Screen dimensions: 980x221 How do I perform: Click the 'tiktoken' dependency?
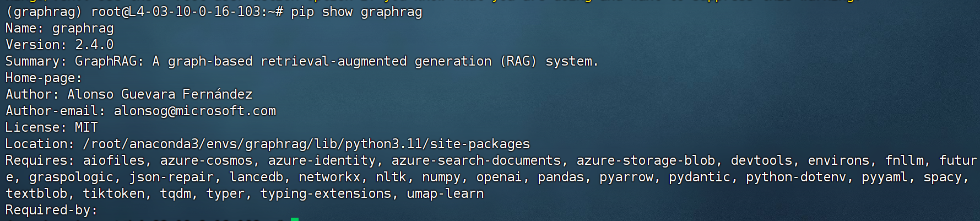(x=113, y=193)
